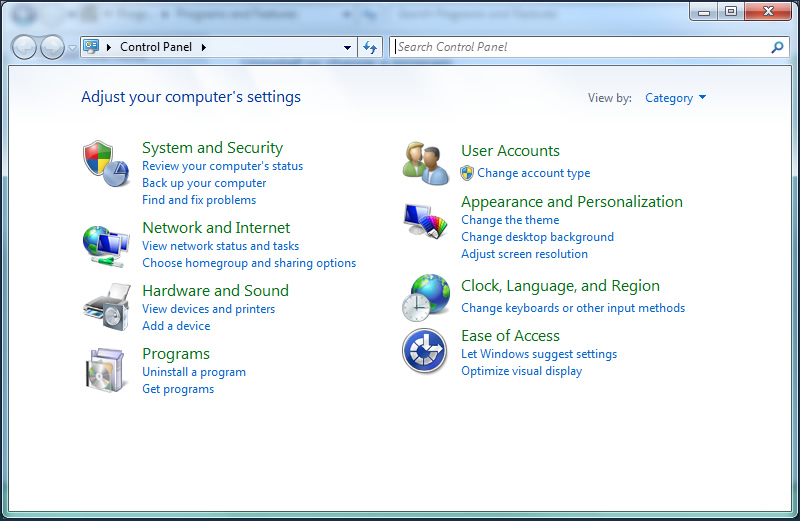Open System and Security category
The height and width of the screenshot is (521, 800).
212,148
